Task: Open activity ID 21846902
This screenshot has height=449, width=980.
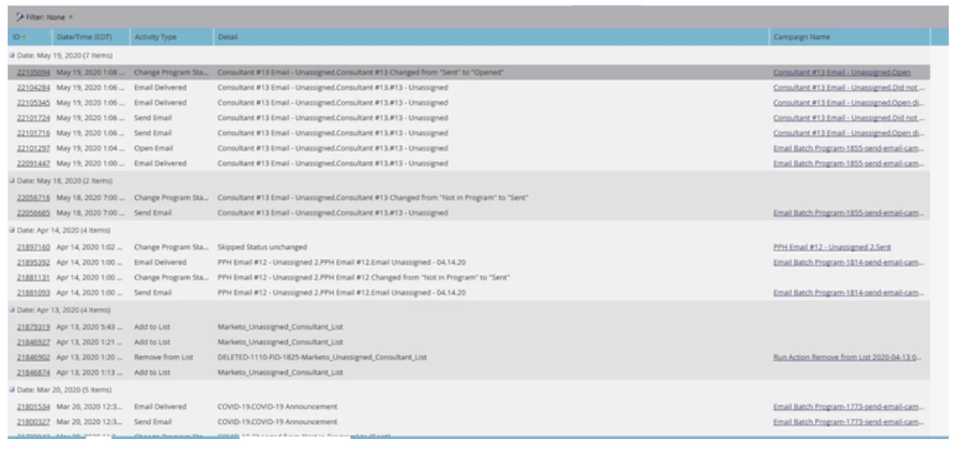Action: click(x=34, y=357)
